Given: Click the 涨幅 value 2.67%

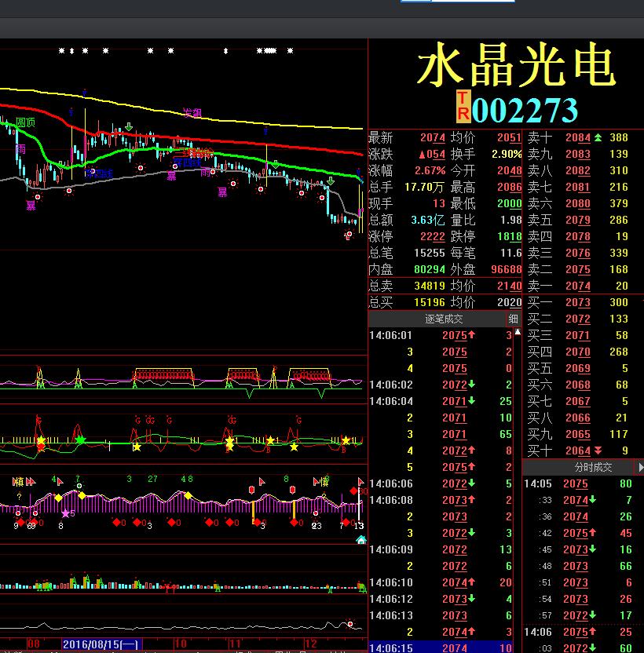Looking at the screenshot, I should tap(430, 170).
